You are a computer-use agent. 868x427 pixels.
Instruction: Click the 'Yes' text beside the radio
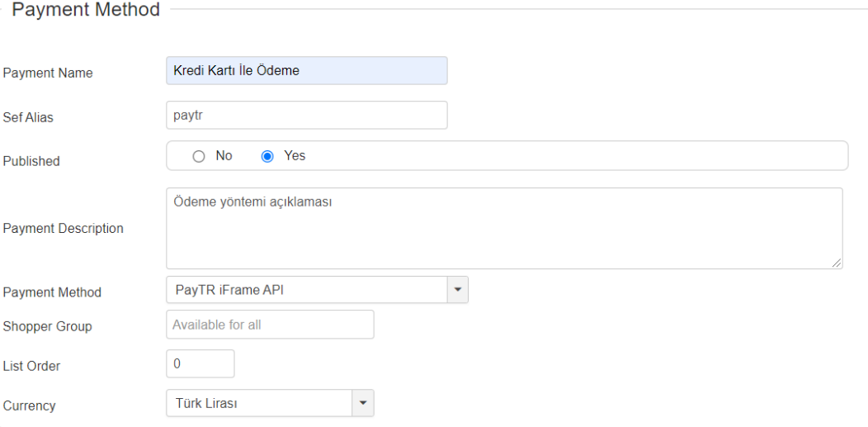(295, 156)
